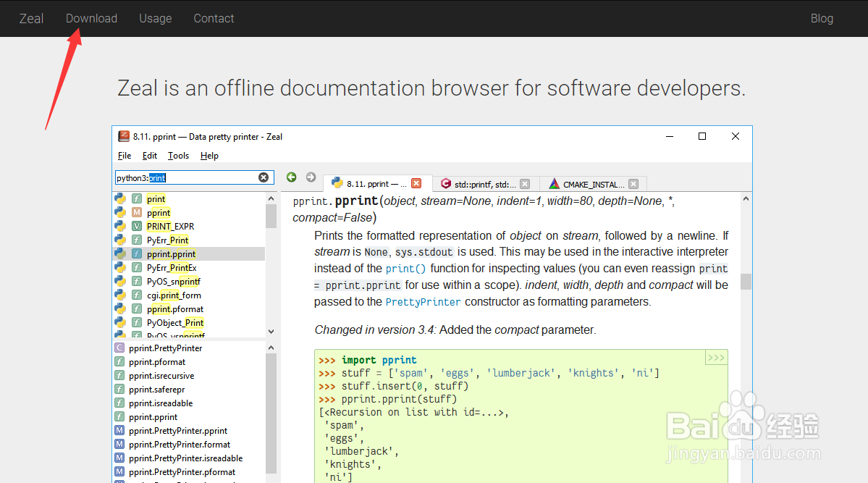Click class icon beside pprint.PrettyPrinter
The image size is (868, 483).
119,348
